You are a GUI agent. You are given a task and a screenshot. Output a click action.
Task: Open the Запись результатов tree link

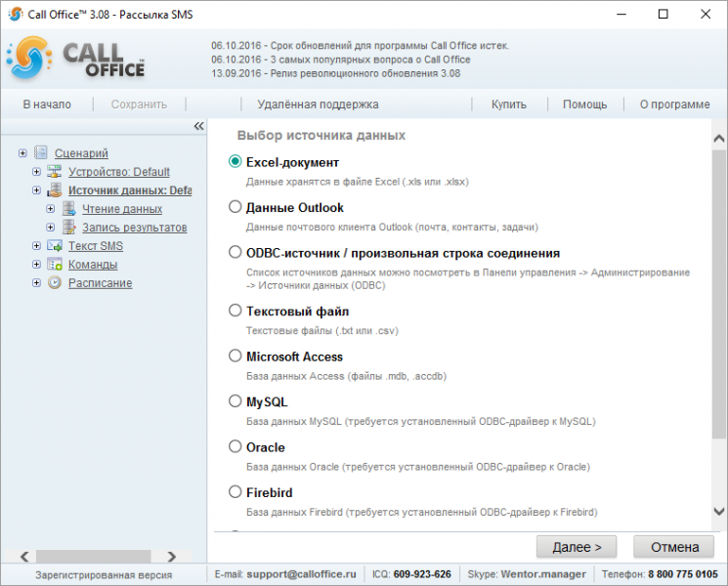pos(135,228)
